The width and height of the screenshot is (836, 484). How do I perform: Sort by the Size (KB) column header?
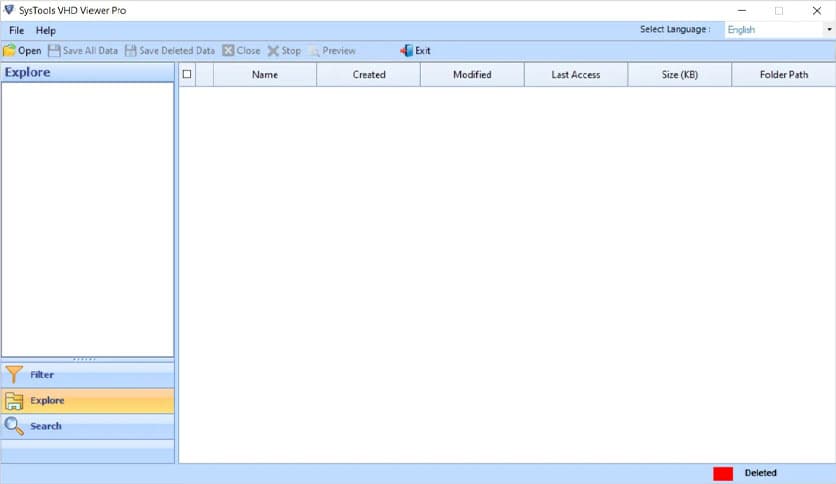680,75
